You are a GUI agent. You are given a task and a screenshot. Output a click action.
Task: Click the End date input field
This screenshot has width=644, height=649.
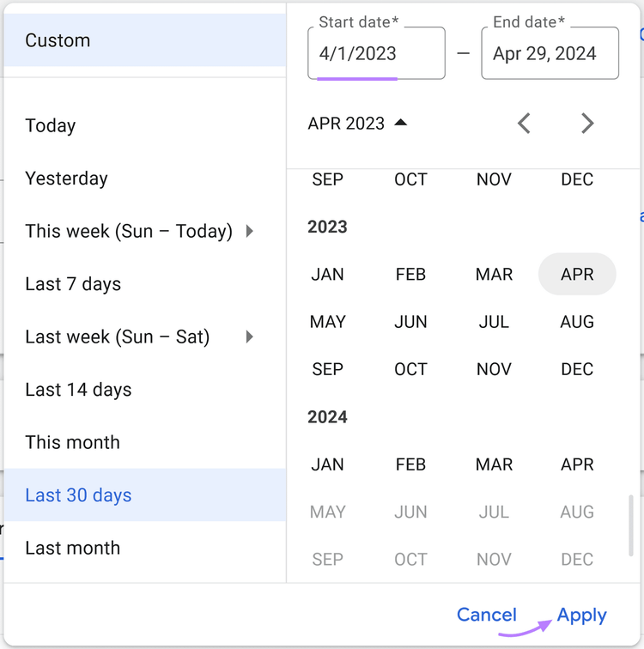click(550, 53)
